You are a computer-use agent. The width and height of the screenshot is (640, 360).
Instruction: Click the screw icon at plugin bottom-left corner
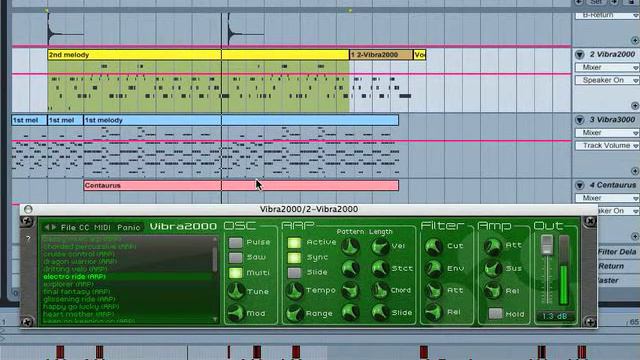(x=27, y=322)
